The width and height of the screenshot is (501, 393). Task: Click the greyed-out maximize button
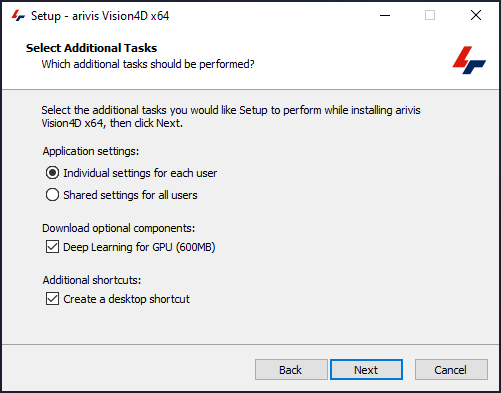pyautogui.click(x=430, y=15)
